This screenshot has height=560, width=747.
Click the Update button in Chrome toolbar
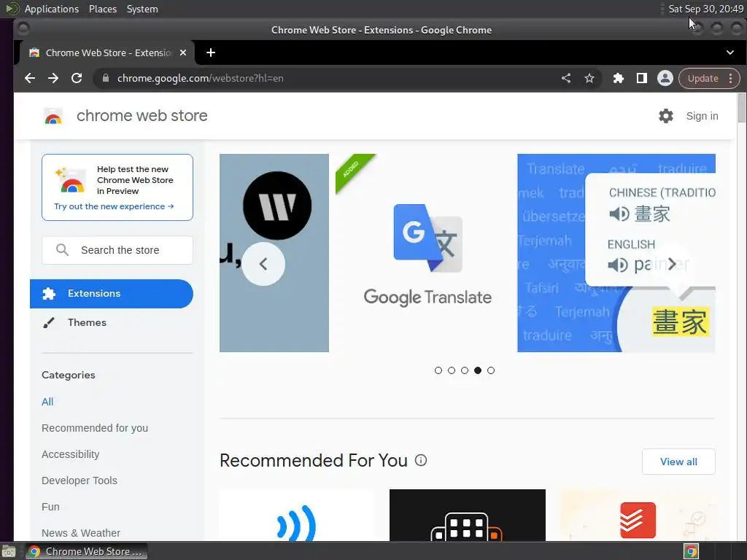click(703, 78)
